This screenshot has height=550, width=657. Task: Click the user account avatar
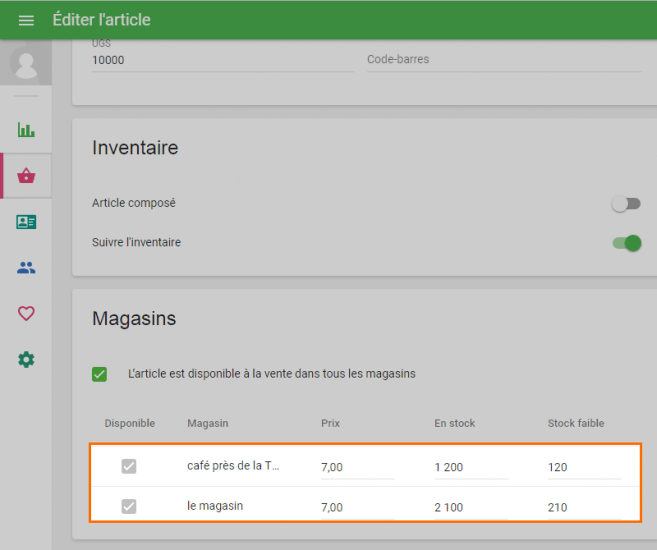point(26,65)
